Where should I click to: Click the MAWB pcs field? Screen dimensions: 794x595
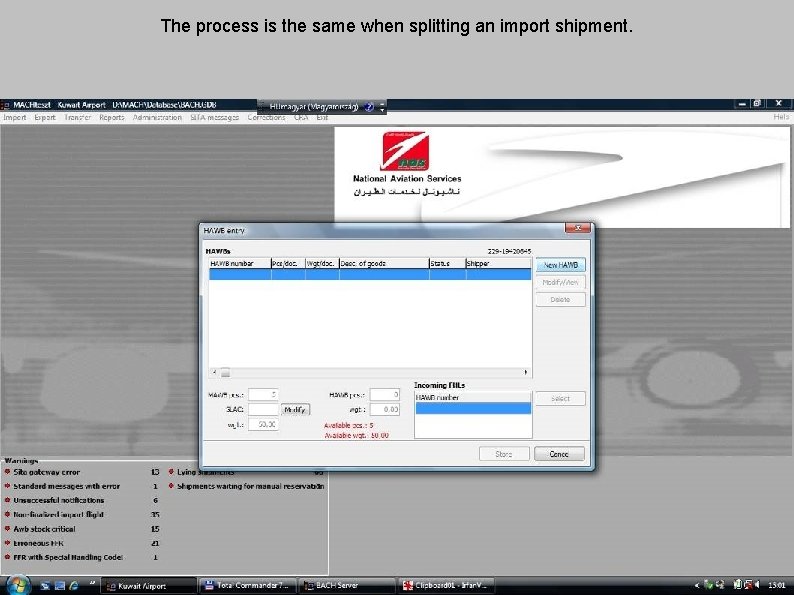pos(263,394)
